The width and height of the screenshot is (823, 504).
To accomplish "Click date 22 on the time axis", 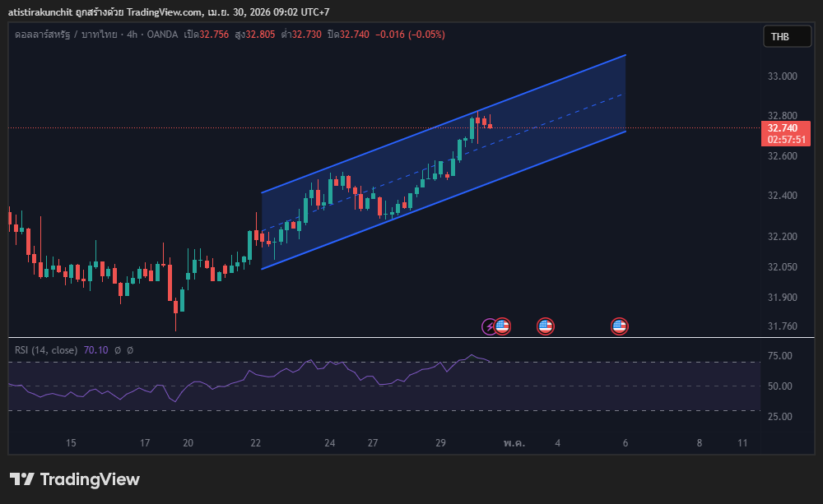I will tap(256, 443).
